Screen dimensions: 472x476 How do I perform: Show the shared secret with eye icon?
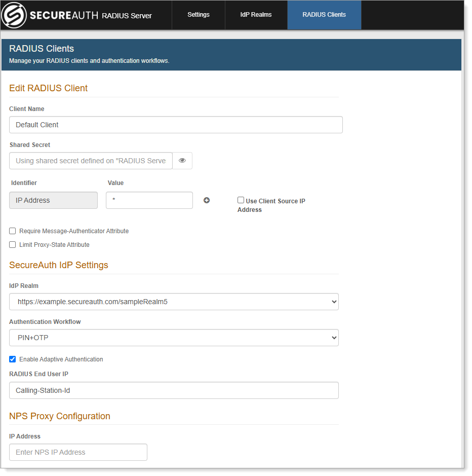point(182,161)
